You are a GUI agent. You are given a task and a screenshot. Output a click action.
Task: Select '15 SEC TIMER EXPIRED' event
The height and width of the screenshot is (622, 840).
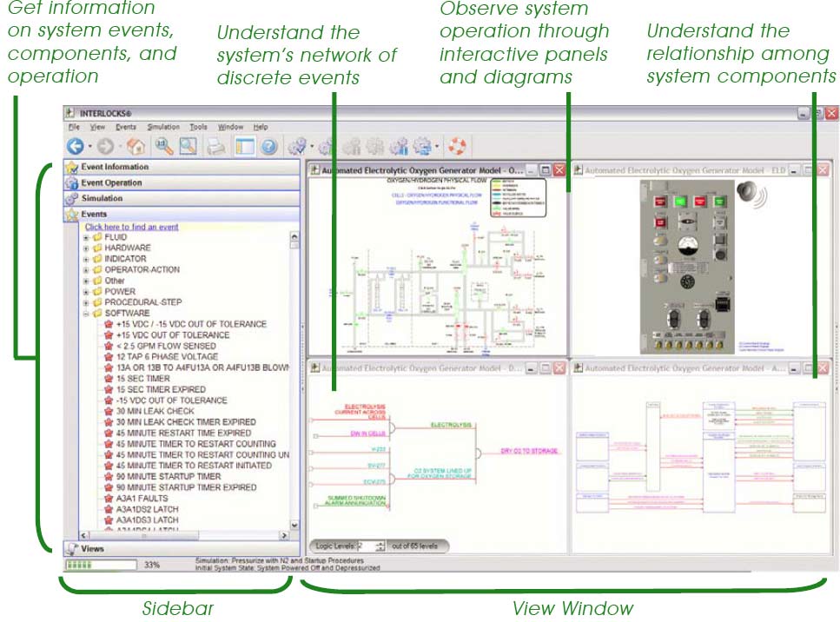pyautogui.click(x=161, y=389)
